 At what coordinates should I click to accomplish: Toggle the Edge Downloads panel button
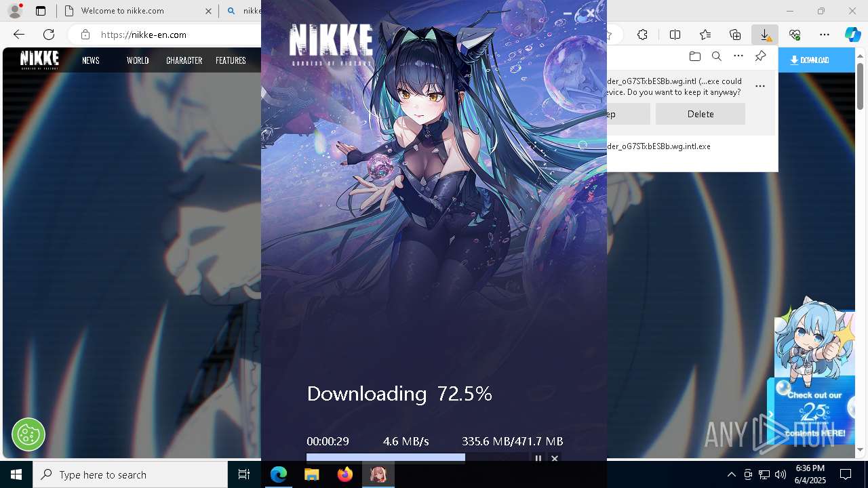(764, 35)
